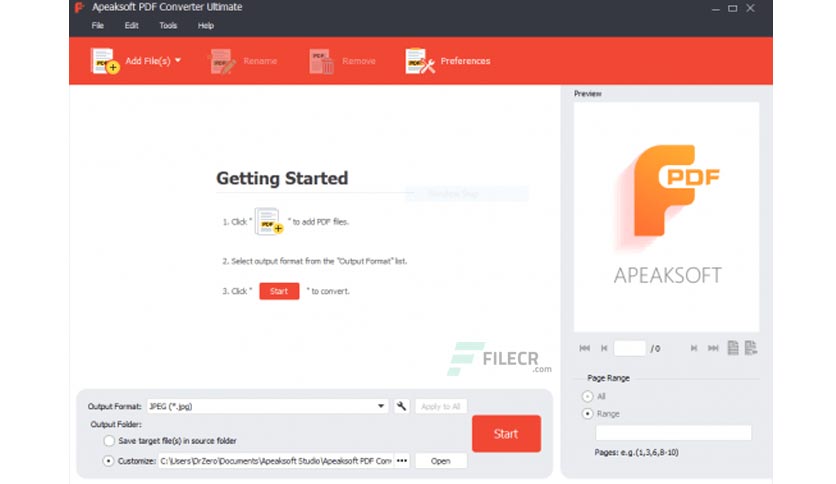Image resolution: width=836 pixels, height=484 pixels.
Task: Click the page Range text input box
Action: [x=673, y=432]
